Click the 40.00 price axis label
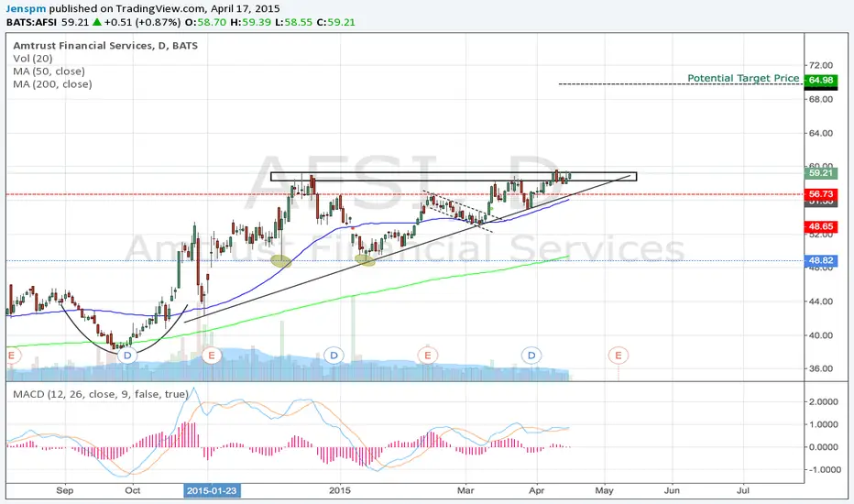Screen dimensions: 854x504 pos(821,335)
